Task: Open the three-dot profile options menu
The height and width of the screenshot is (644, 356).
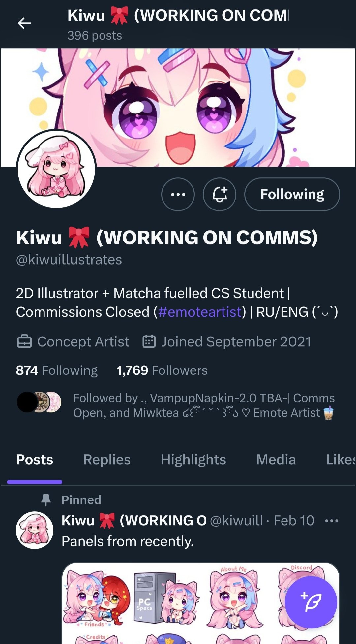Action: [x=178, y=194]
